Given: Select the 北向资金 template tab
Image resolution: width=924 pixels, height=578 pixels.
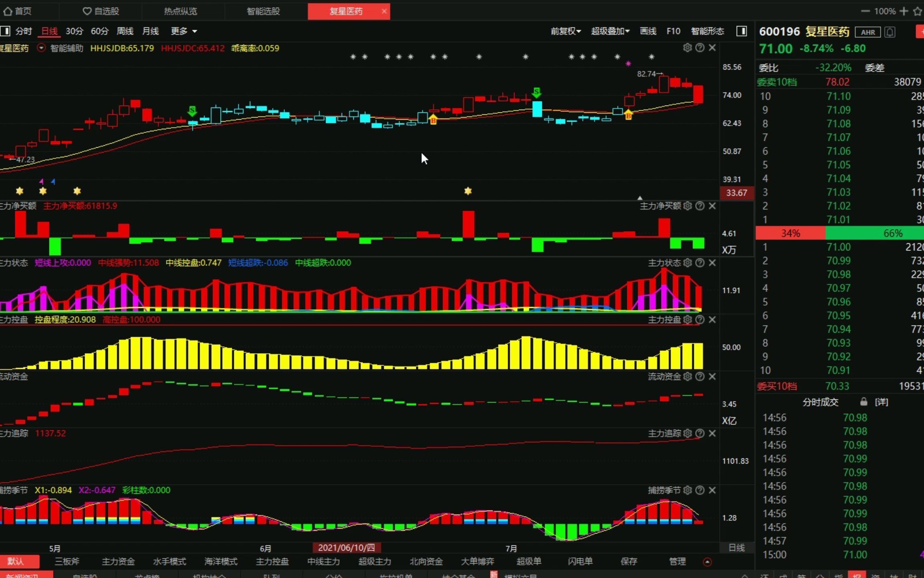Looking at the screenshot, I should (426, 561).
